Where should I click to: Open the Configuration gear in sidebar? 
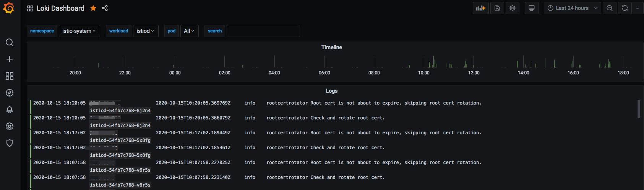point(10,126)
